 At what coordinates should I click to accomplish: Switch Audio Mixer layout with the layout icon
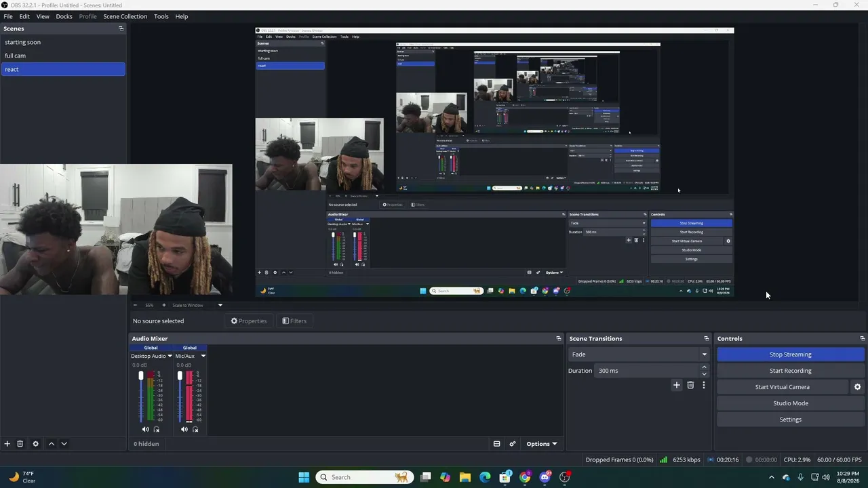coord(496,444)
